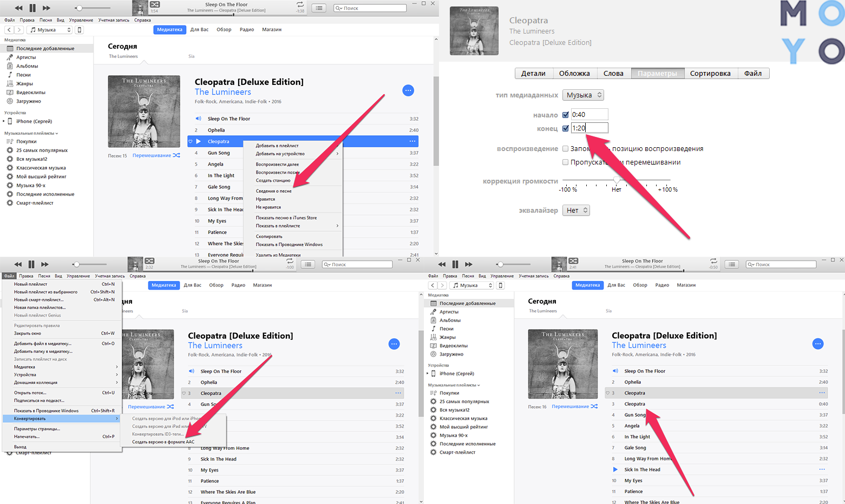The image size is (845, 504).
Task: Switch to the 'Сортировка' tab
Action: (710, 74)
